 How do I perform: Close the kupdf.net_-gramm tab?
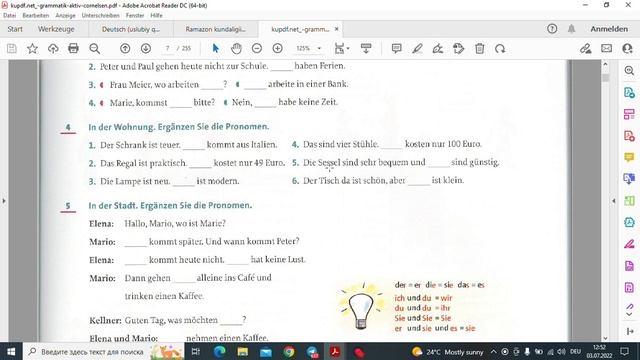click(336, 29)
